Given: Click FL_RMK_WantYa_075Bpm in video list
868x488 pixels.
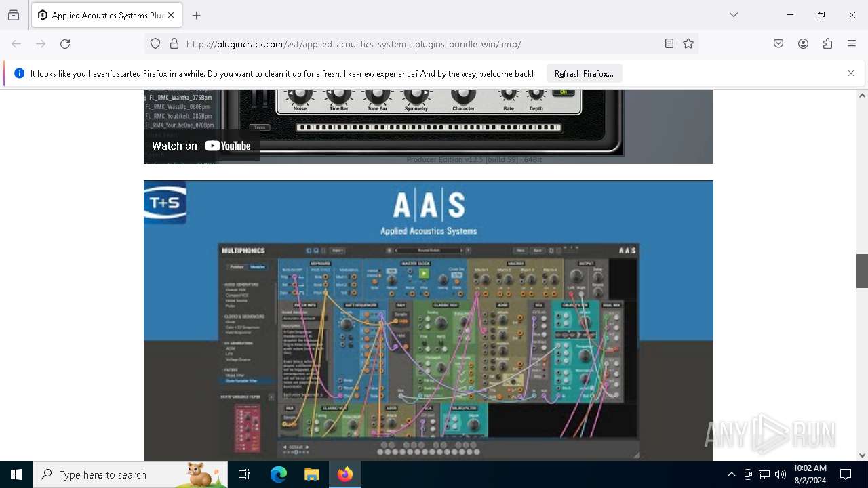Looking at the screenshot, I should (179, 98).
